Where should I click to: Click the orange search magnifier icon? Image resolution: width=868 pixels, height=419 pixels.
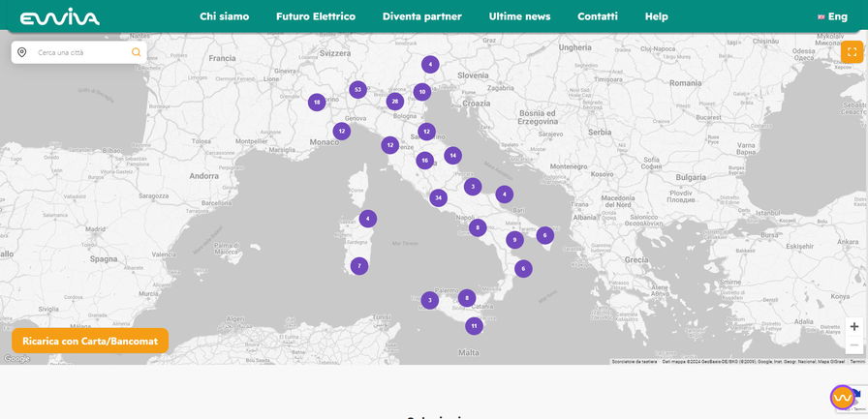(136, 52)
